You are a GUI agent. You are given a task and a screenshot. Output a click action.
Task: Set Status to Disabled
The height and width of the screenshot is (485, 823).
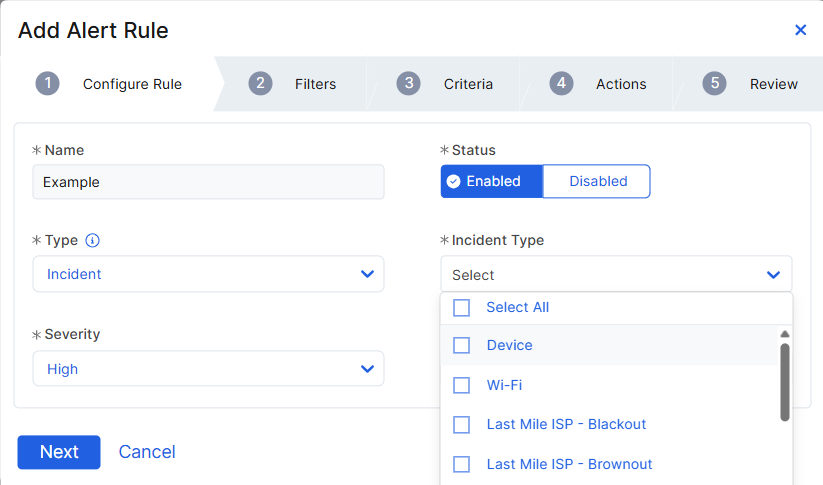click(x=598, y=181)
